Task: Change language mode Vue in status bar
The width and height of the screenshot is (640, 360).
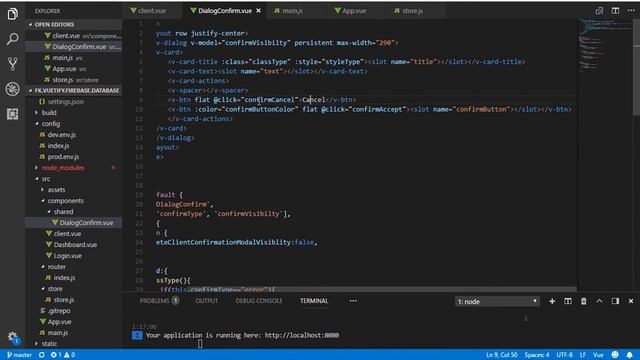Action: (x=598, y=355)
